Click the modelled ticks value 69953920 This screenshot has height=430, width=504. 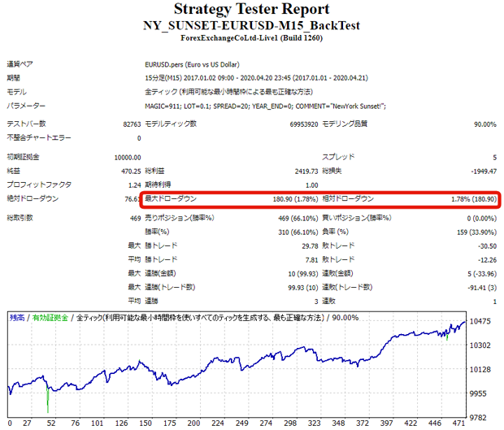tap(304, 124)
